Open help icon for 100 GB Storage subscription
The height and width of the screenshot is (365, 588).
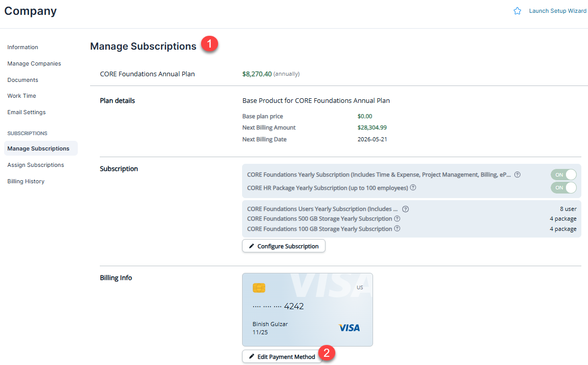tap(397, 228)
